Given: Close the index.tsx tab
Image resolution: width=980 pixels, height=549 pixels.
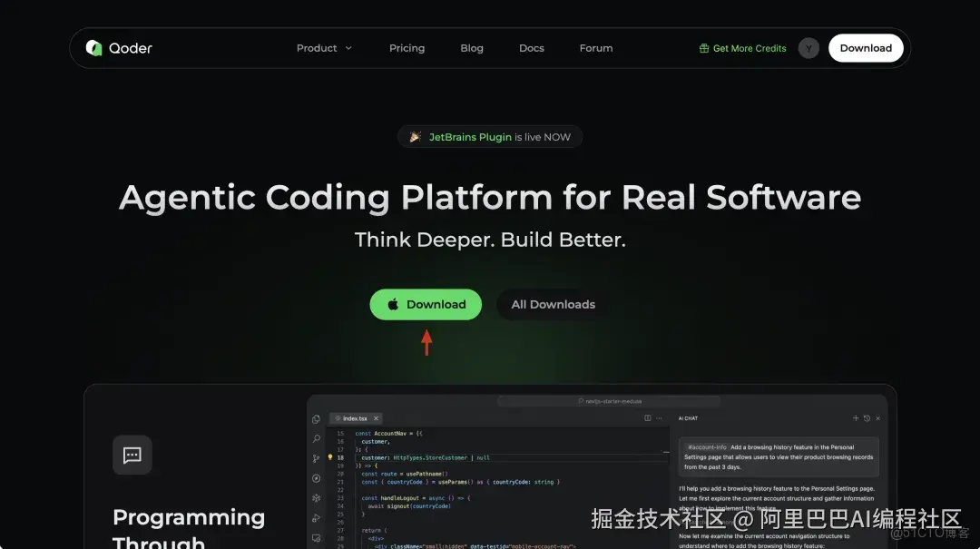Looking at the screenshot, I should pyautogui.click(x=376, y=418).
